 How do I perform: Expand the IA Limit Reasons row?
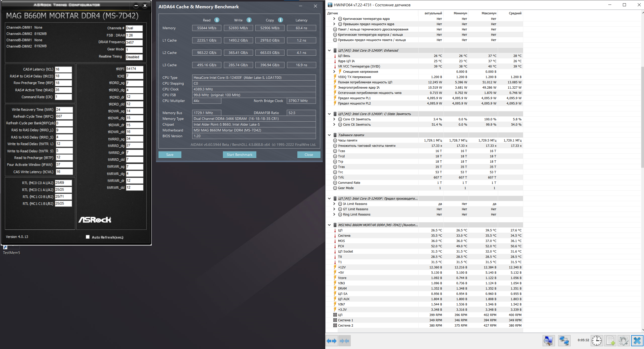pos(334,204)
